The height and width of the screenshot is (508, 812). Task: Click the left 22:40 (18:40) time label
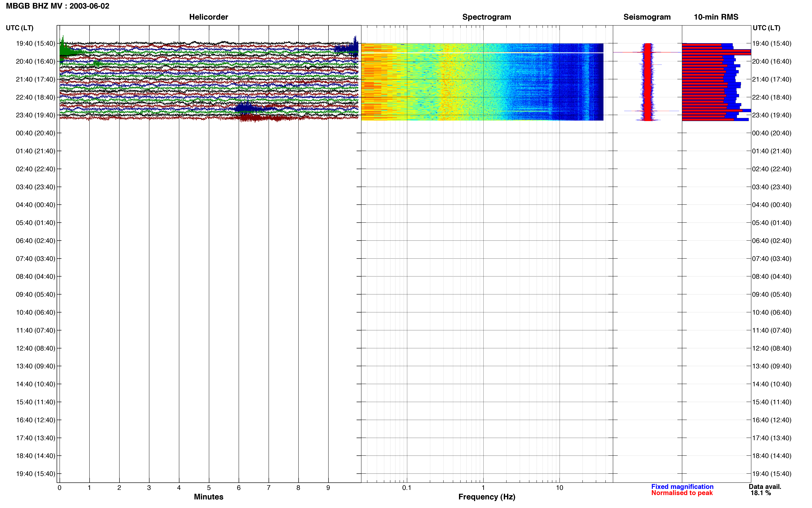(x=36, y=97)
